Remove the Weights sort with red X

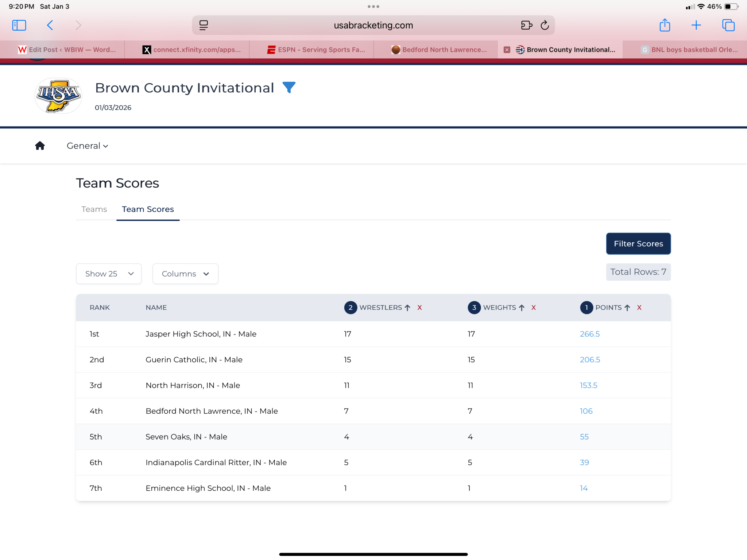coord(533,308)
